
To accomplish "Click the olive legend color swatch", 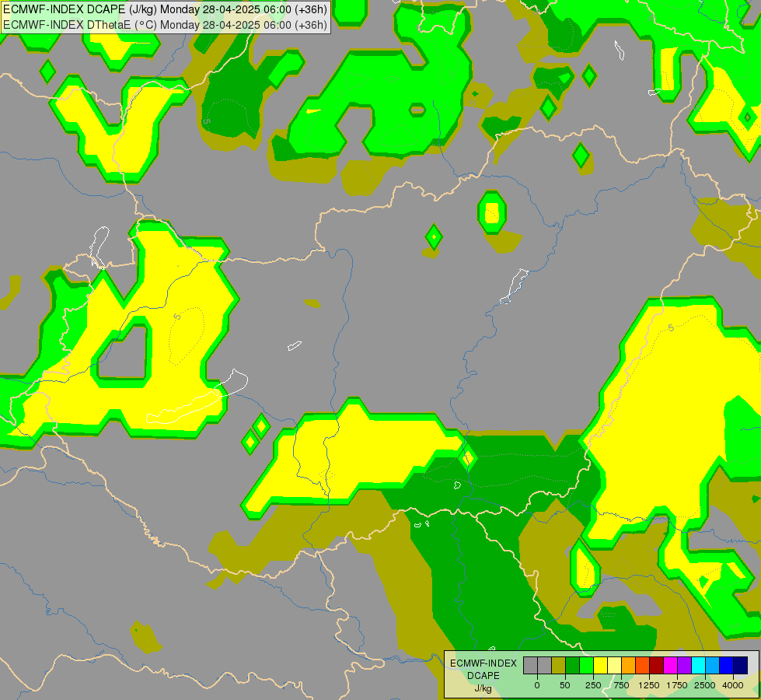I will click(559, 665).
